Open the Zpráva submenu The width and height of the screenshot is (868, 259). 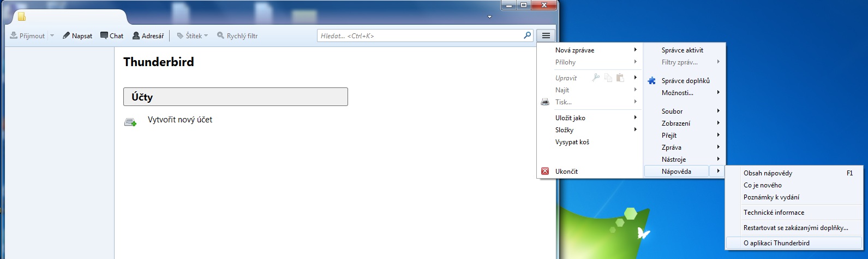tap(684, 147)
